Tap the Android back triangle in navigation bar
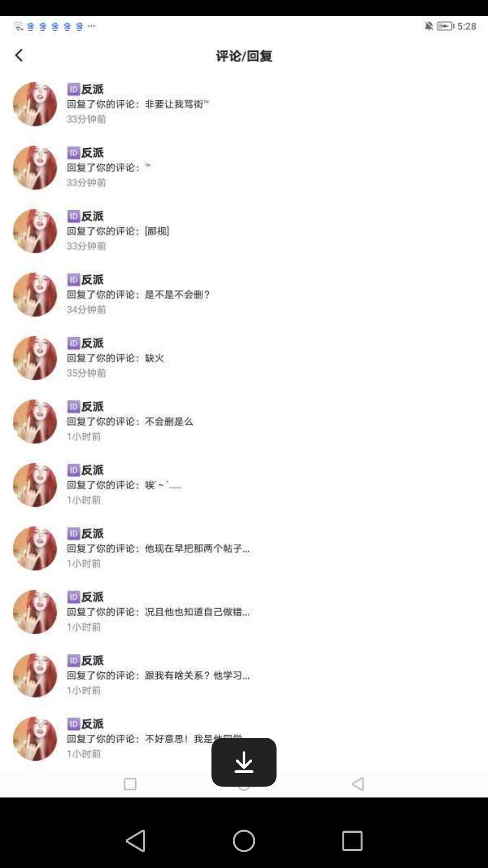The width and height of the screenshot is (488, 868). point(136,841)
